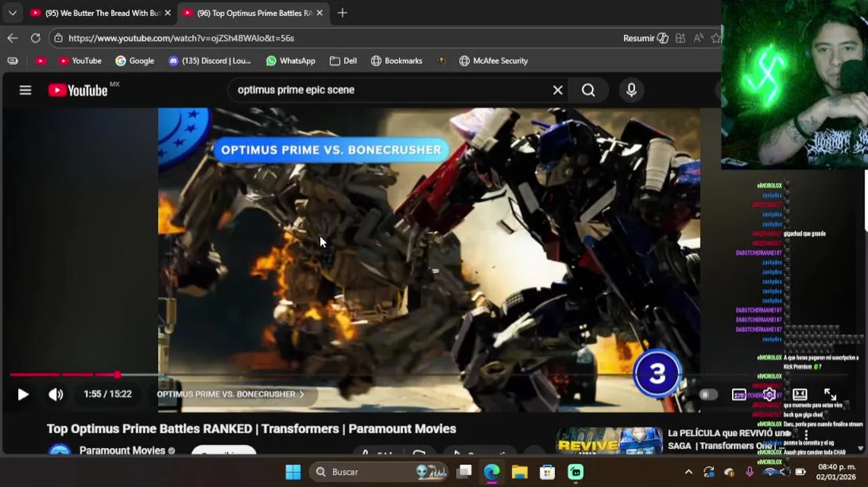Open suggested video title 'La PELÍCULA que REVIVIÓ una SAGA'

pos(729,439)
